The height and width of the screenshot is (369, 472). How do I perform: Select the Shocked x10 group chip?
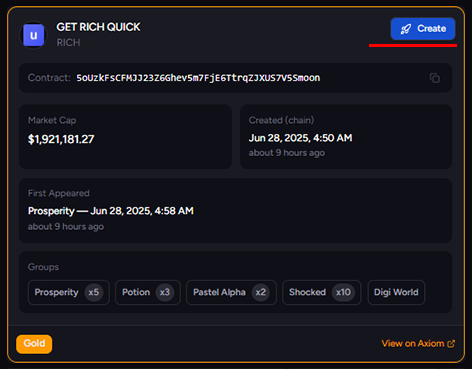tap(322, 292)
